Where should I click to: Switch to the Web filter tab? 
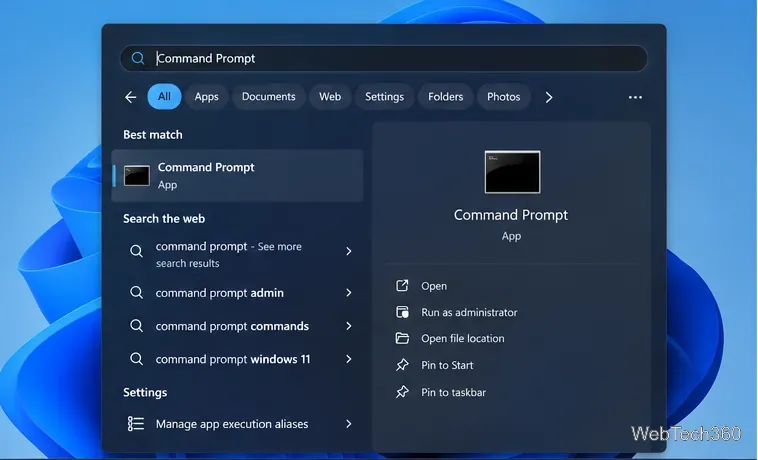coord(330,97)
